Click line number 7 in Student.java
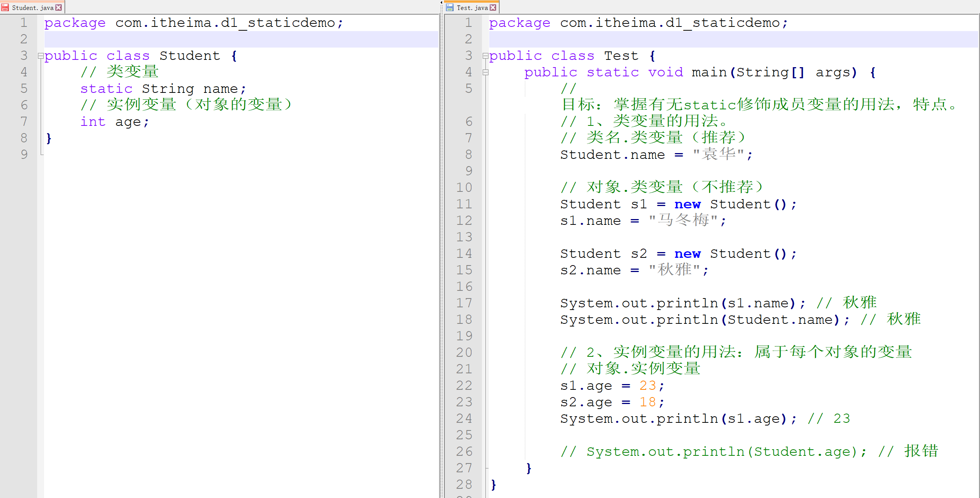This screenshot has height=498, width=980. point(23,122)
